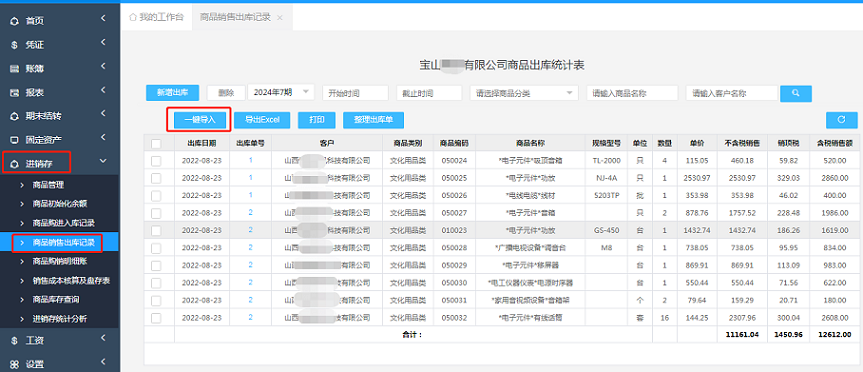Open the 请选择商品分类 category dropdown

(524, 93)
